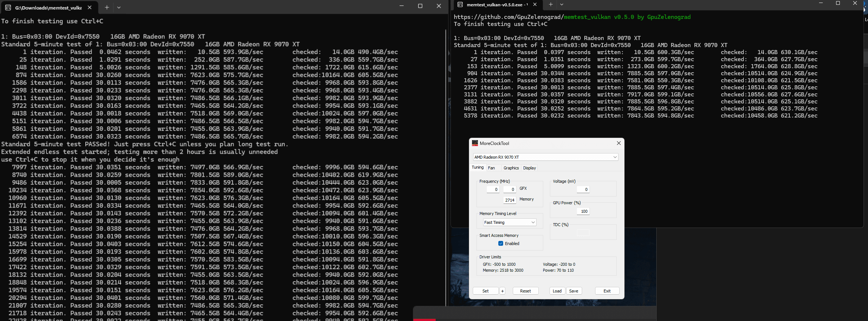Viewport: 868px width, 321px height.
Task: Click the Set button
Action: pyautogui.click(x=485, y=291)
